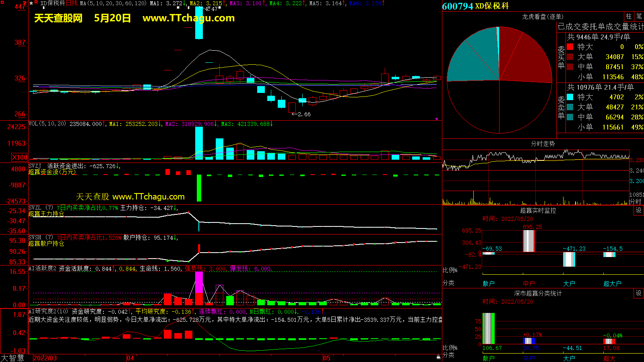Select the 分时走势 panel title
Screen dimensions: 644x362
tap(543, 144)
